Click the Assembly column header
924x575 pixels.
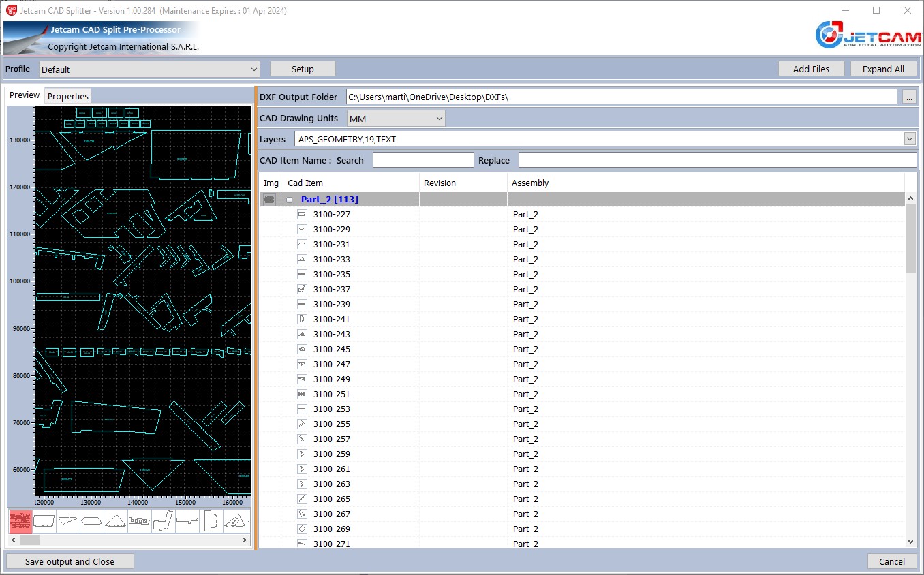(x=705, y=183)
